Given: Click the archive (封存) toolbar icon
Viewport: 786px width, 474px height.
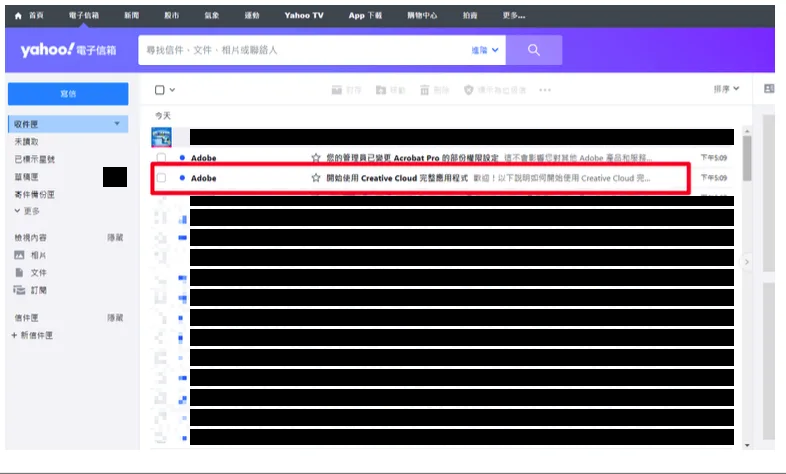Looking at the screenshot, I should pyautogui.click(x=337, y=90).
